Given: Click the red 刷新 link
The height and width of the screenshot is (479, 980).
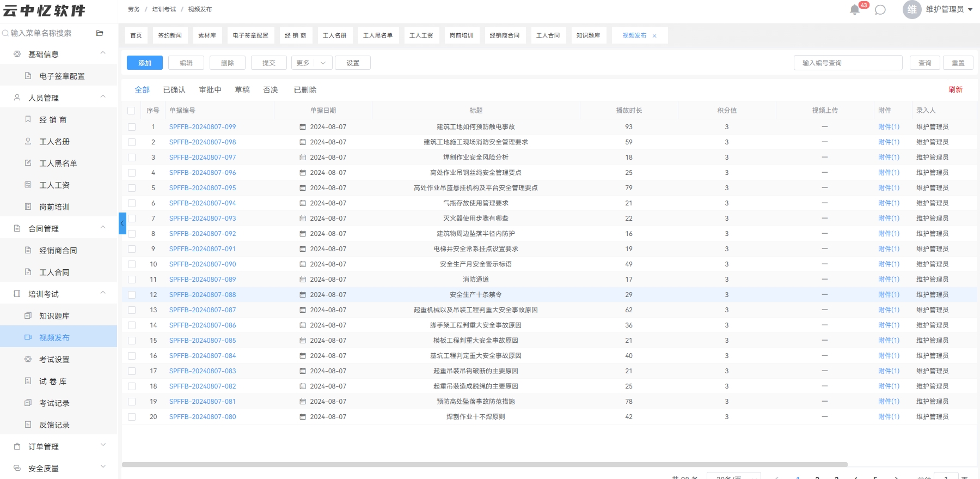Looking at the screenshot, I should pos(955,90).
